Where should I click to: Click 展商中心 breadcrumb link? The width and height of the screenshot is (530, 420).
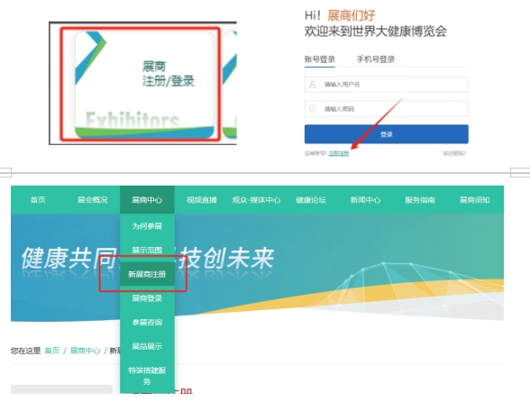[85, 351]
